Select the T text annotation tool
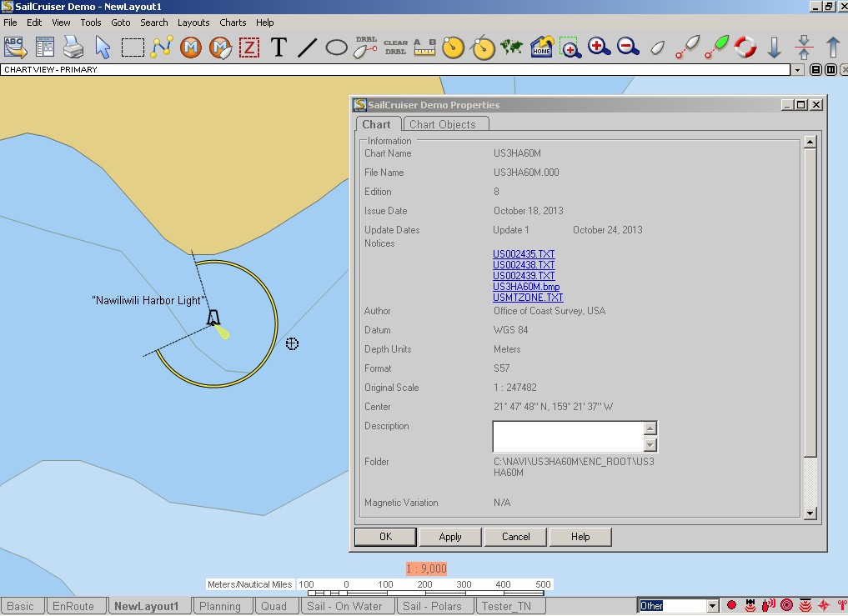Image resolution: width=848 pixels, height=616 pixels. (278, 48)
